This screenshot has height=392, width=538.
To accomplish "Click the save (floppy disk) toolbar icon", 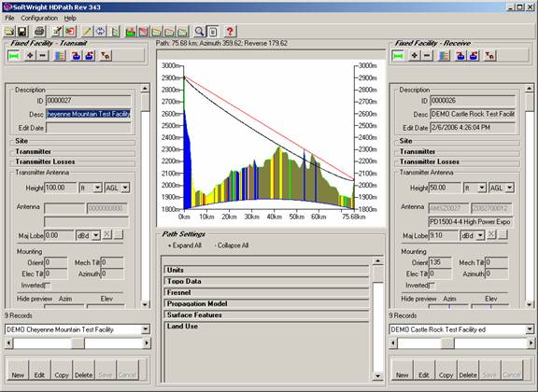I will (22, 32).
